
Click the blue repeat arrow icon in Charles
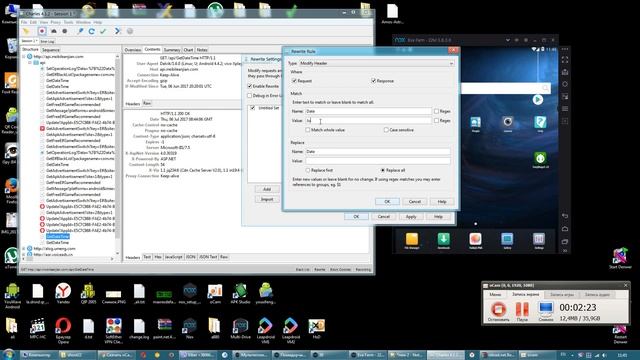pos(91,31)
